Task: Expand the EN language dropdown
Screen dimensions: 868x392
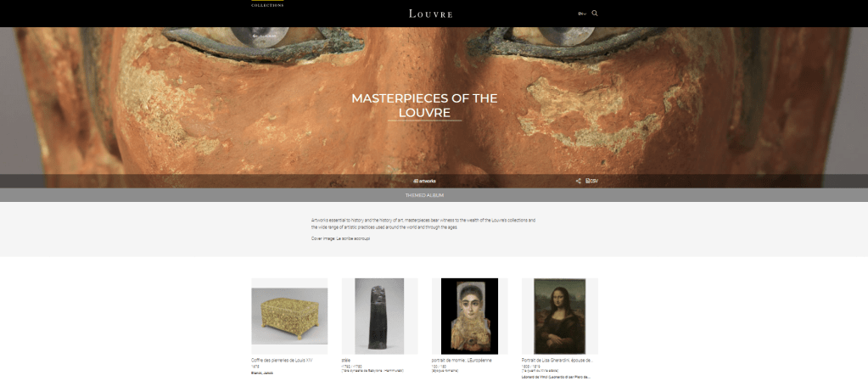Action: (582, 14)
